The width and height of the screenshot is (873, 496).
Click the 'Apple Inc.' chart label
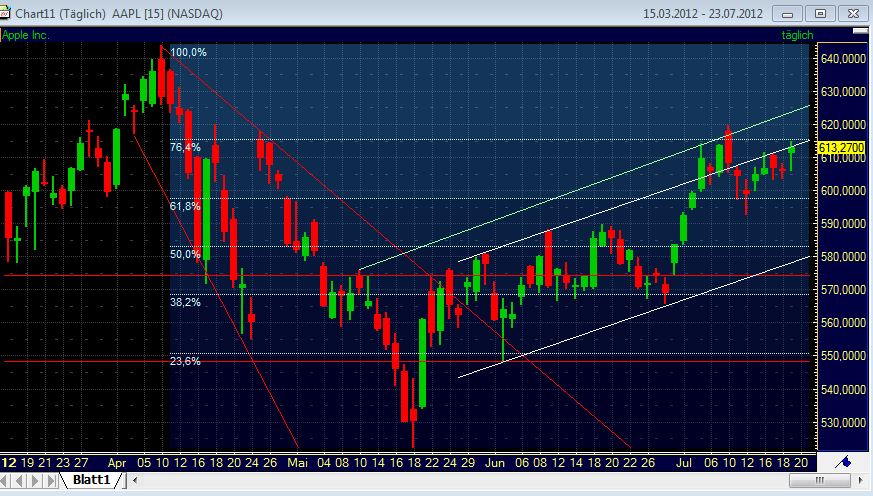point(26,35)
